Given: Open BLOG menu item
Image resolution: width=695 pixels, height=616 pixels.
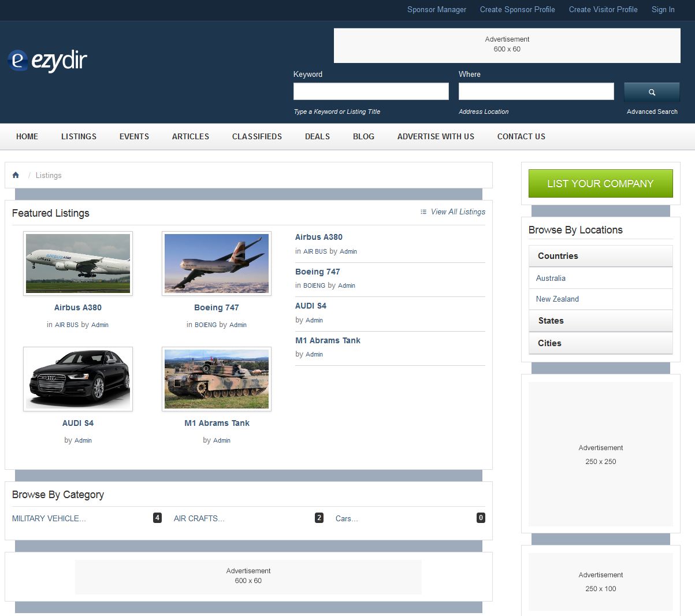Looking at the screenshot, I should (363, 136).
